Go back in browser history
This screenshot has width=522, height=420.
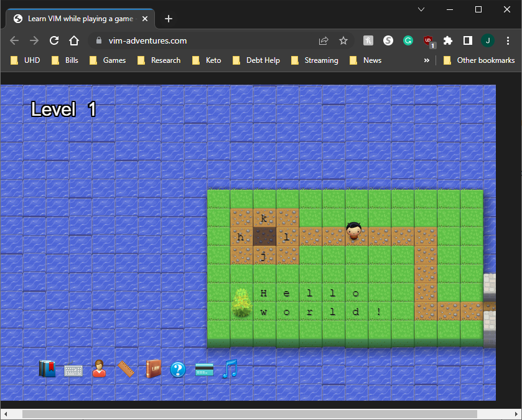[x=14, y=40]
